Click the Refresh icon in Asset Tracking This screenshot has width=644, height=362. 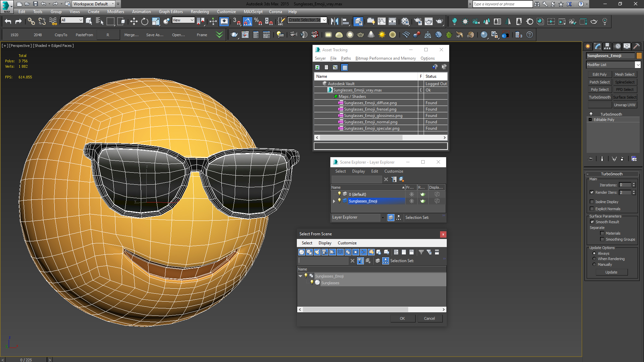[317, 67]
